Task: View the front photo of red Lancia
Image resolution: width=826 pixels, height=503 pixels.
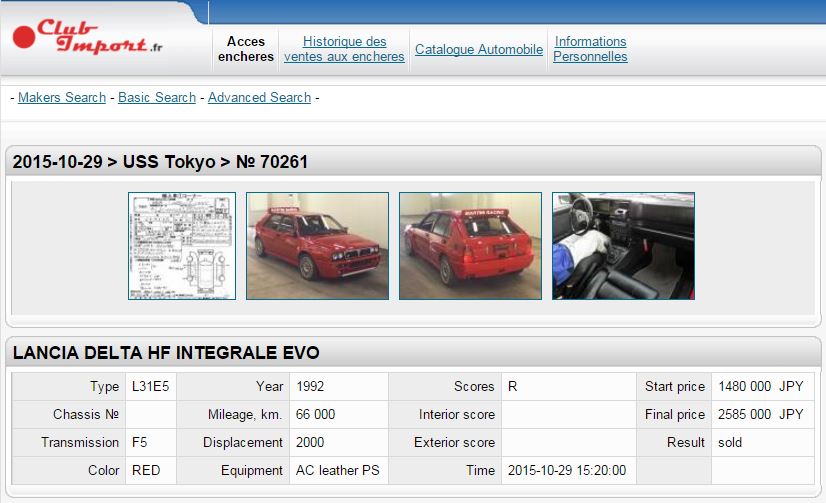Action: (317, 246)
